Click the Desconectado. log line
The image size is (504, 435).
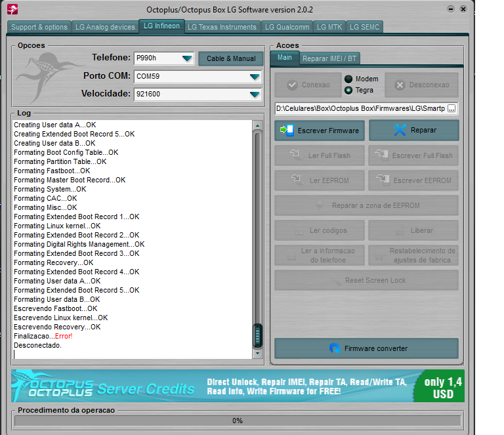pyautogui.click(x=37, y=345)
